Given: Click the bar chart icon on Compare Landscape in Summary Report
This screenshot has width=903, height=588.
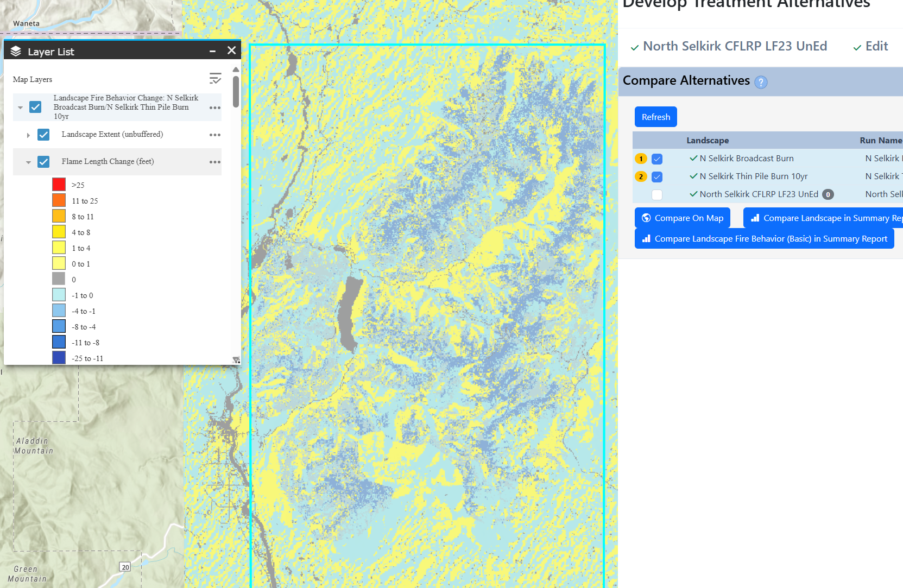Looking at the screenshot, I should point(756,218).
